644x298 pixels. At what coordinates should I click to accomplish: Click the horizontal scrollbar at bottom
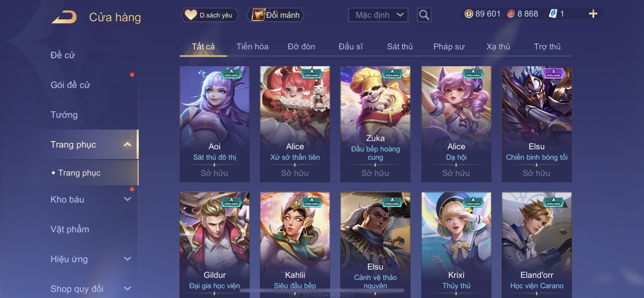pos(322,290)
